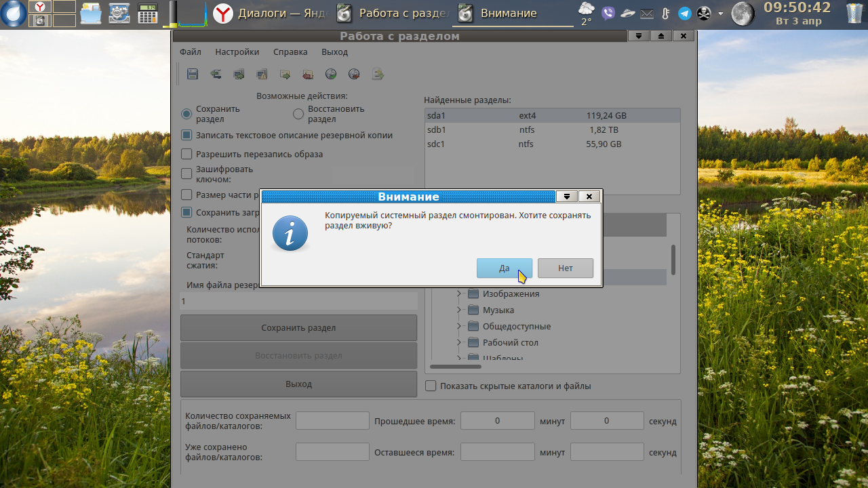Click the weather cloud icon showing 2°
This screenshot has width=868, height=488.
(x=586, y=9)
